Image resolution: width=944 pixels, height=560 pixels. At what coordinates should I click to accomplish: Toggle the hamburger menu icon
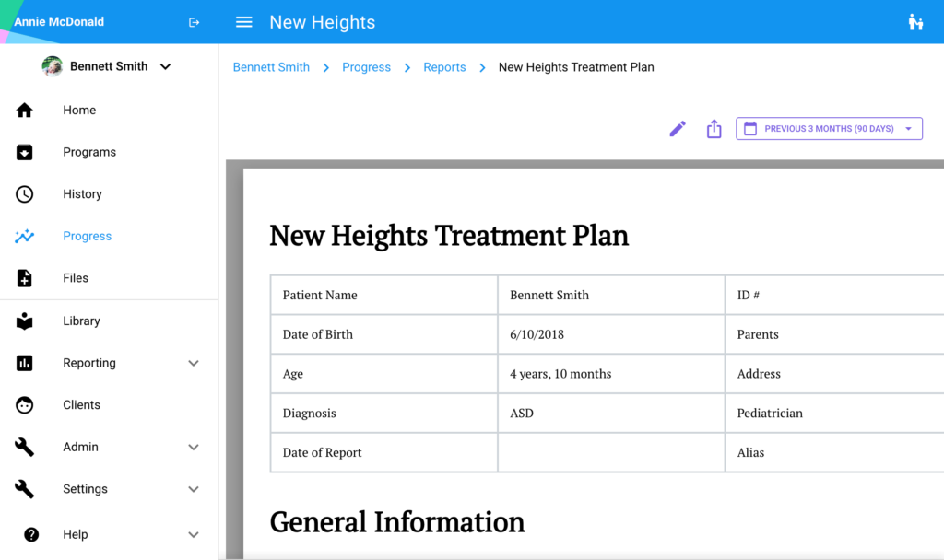244,22
